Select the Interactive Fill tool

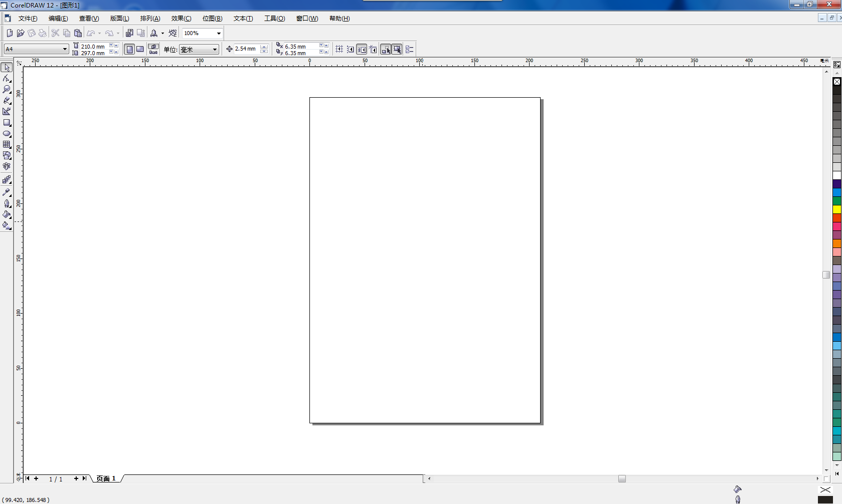coord(7,226)
